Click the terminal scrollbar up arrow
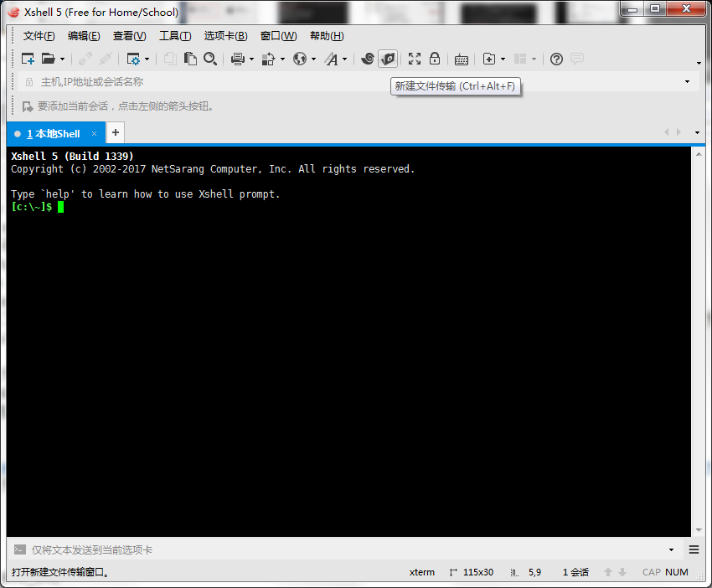The image size is (712, 588). (699, 154)
